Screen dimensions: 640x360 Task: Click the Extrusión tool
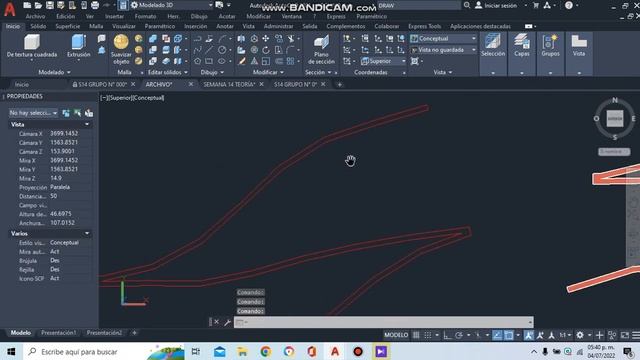coord(78,46)
